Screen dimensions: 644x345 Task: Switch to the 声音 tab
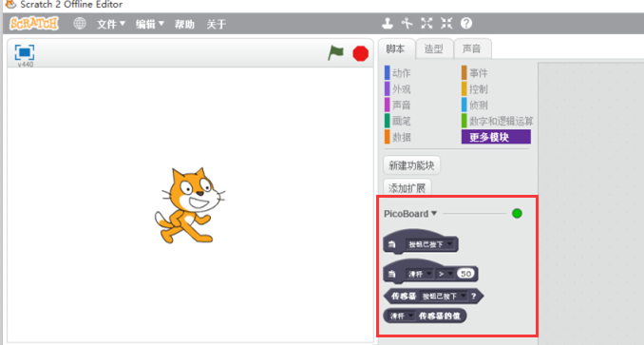471,48
